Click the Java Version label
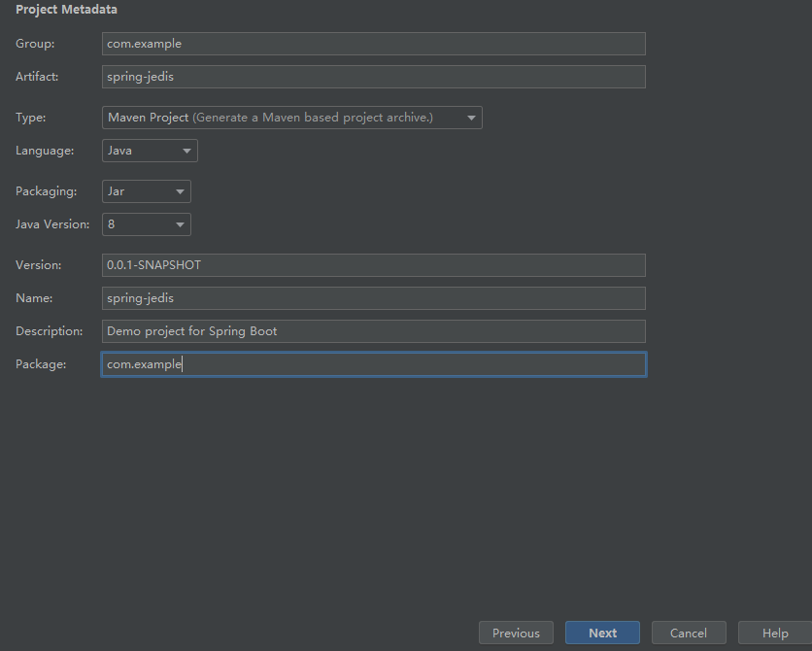The height and width of the screenshot is (651, 812). 52,224
